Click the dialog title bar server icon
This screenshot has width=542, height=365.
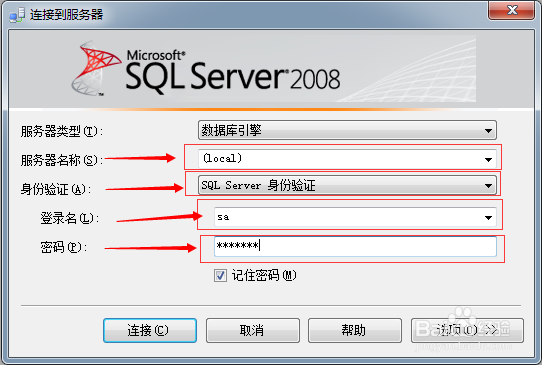17,15
